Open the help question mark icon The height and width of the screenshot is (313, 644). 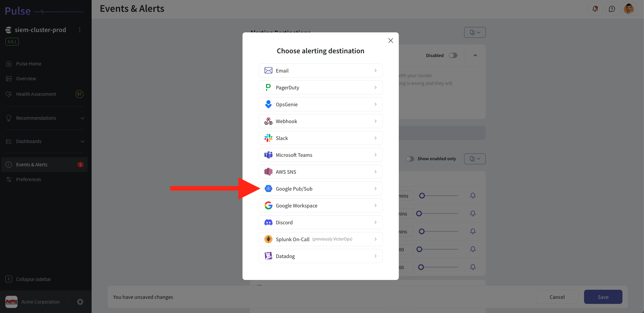point(612,9)
